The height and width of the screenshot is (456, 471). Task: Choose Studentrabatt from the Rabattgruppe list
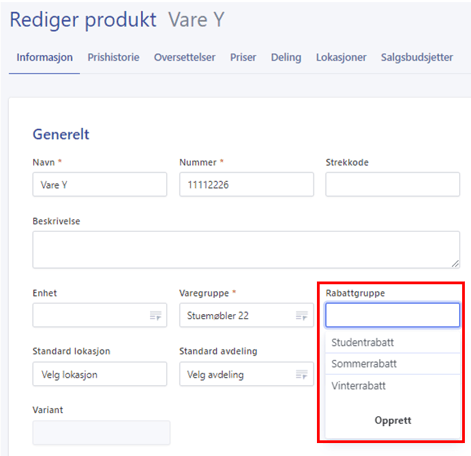pyautogui.click(x=393, y=342)
